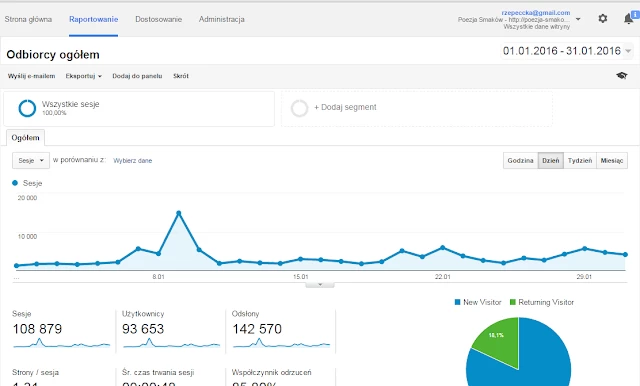Click the Wybierz dane link
640x386 pixels.
coord(133,161)
